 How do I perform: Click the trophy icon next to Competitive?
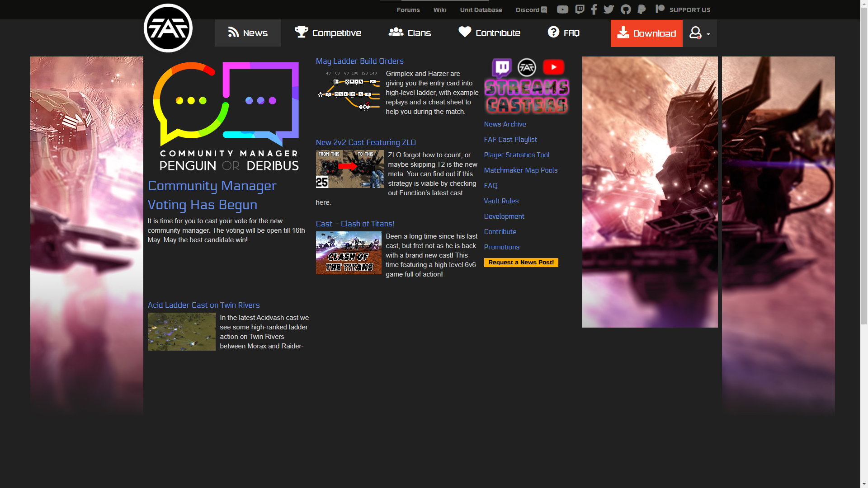301,32
